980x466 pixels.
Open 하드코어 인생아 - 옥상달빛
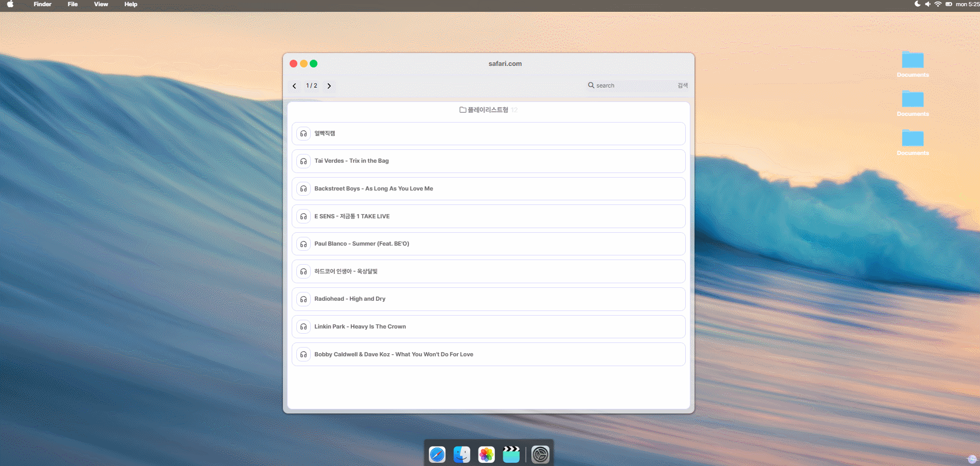point(489,271)
